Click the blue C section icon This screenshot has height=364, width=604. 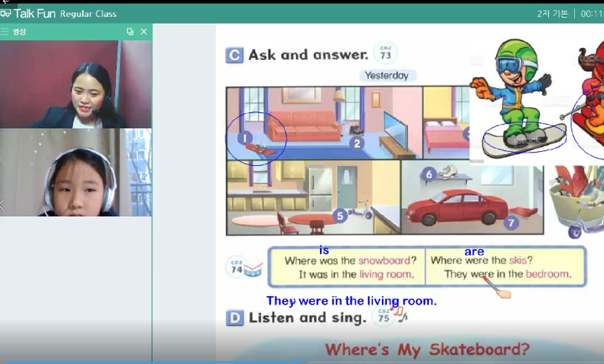234,55
